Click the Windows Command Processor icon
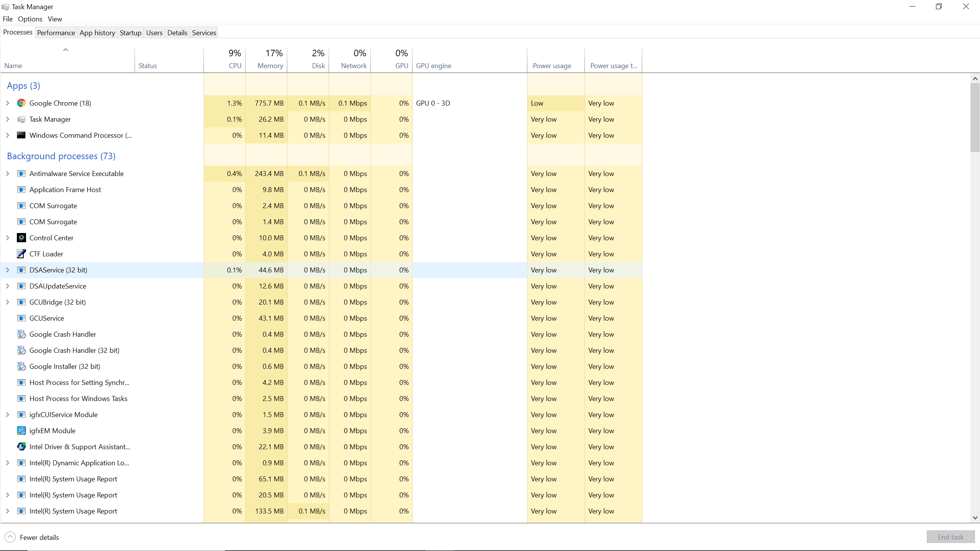The image size is (980, 551). pos(21,135)
